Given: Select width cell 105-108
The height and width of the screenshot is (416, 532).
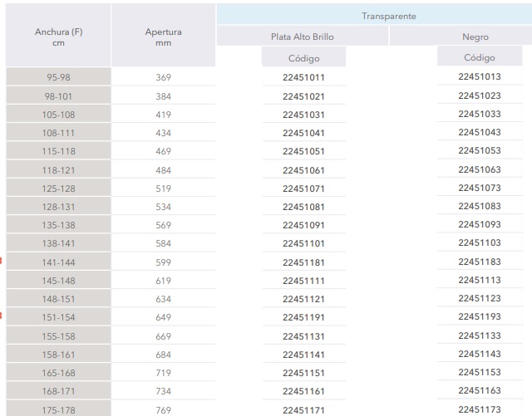Looking at the screenshot, I should click(58, 114).
